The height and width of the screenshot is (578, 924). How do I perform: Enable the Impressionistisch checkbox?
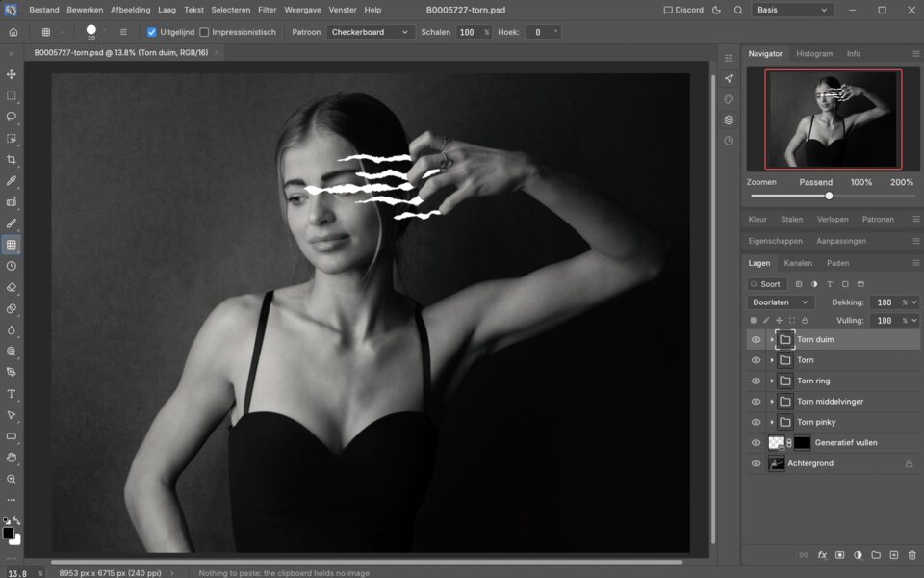pyautogui.click(x=204, y=32)
